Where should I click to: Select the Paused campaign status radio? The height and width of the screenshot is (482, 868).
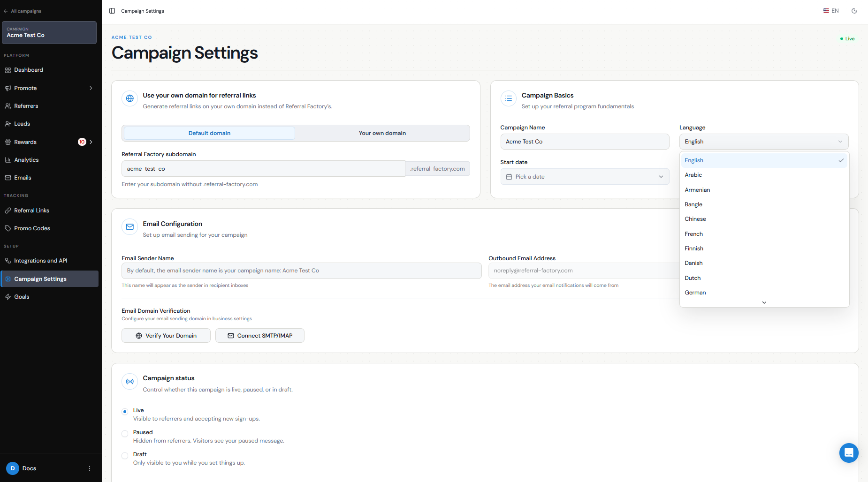pyautogui.click(x=125, y=434)
